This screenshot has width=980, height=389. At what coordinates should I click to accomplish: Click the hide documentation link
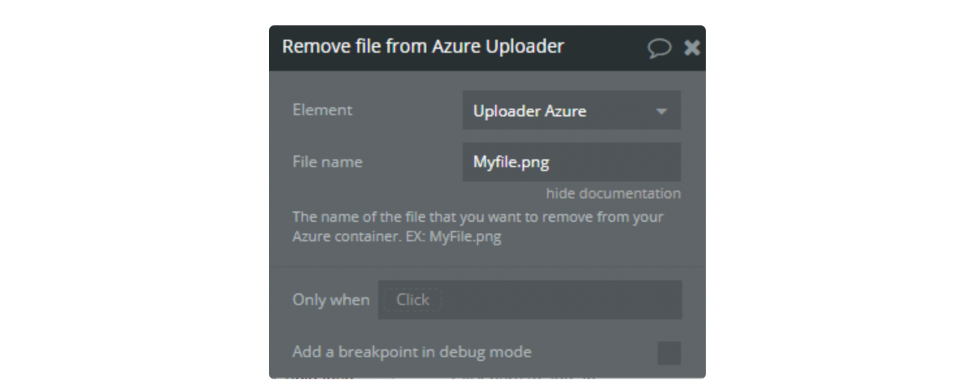coord(613,193)
